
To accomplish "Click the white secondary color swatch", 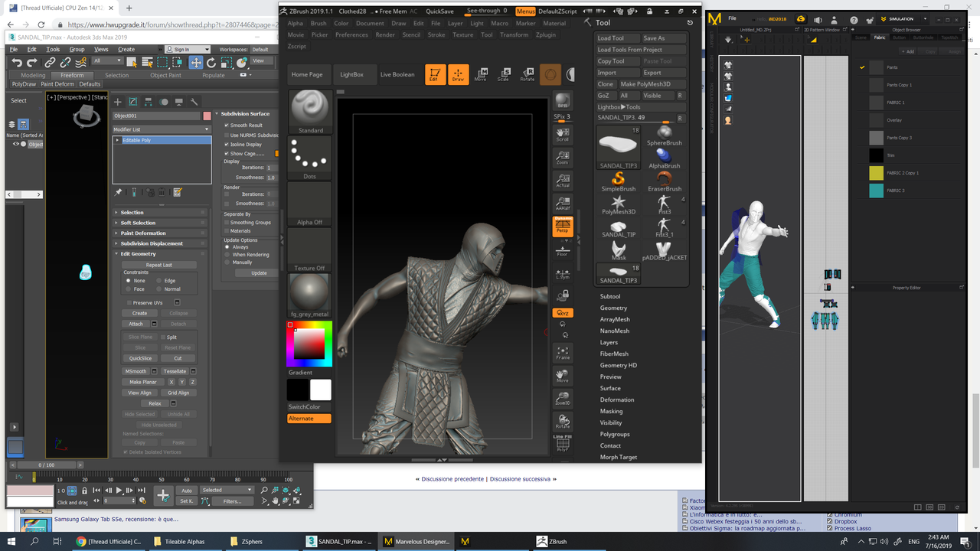I will pos(321,390).
